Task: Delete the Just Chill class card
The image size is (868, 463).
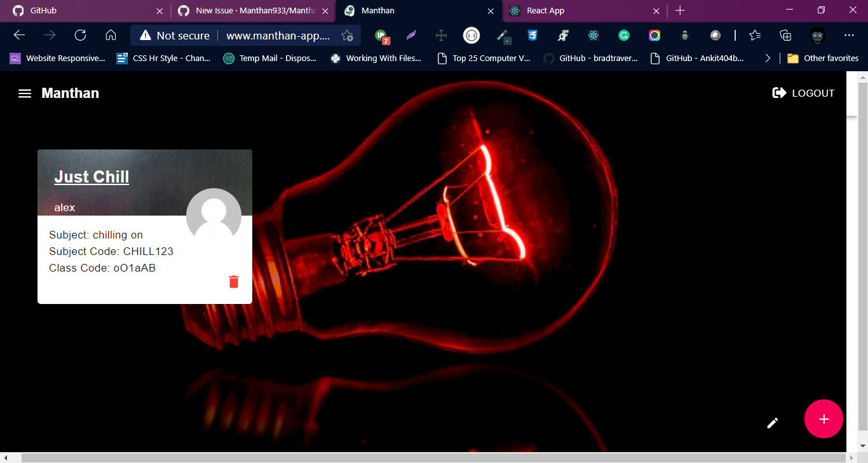Action: pos(234,282)
